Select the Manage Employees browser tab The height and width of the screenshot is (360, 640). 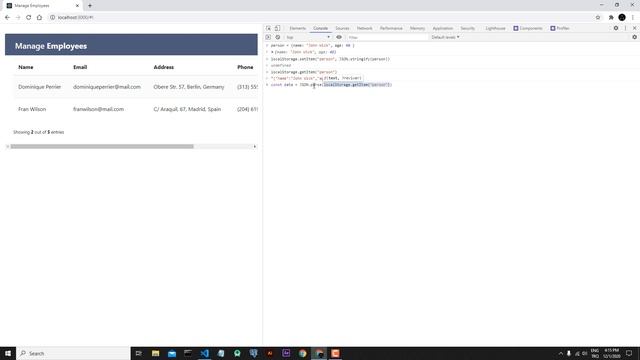[x=43, y=6]
